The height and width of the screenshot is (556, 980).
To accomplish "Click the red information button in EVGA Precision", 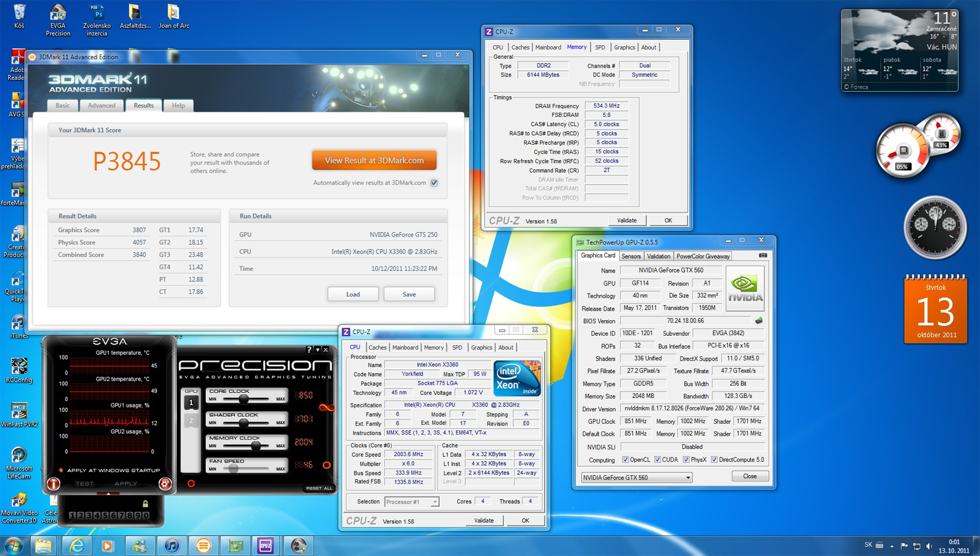I will point(53,484).
